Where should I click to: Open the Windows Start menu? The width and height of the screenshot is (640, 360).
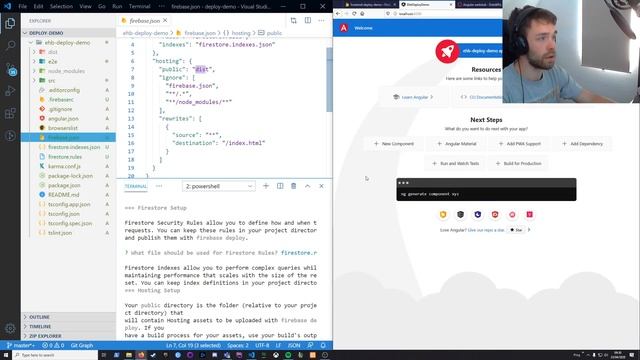click(6, 355)
